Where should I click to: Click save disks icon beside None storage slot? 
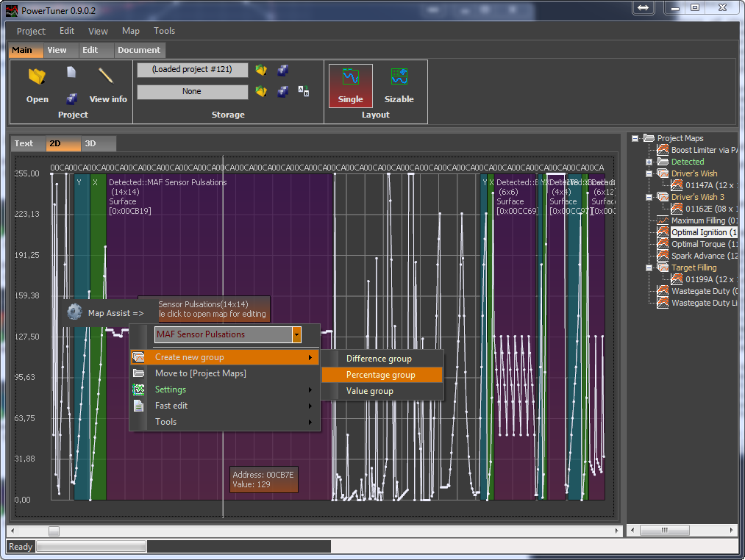pos(283,90)
